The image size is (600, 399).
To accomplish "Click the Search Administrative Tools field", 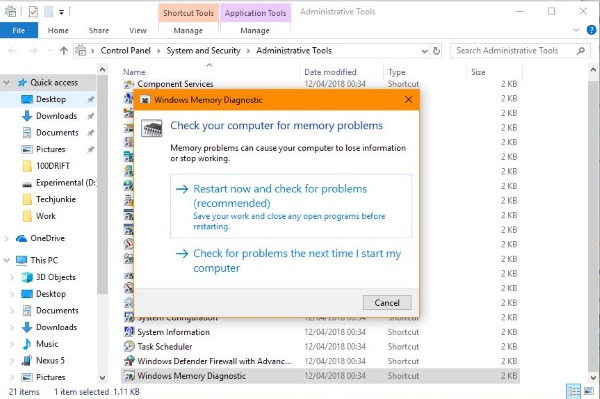I will (514, 50).
